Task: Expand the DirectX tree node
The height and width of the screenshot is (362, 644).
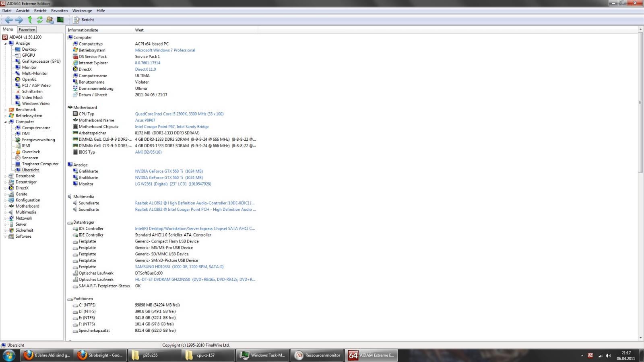Action: click(6, 188)
